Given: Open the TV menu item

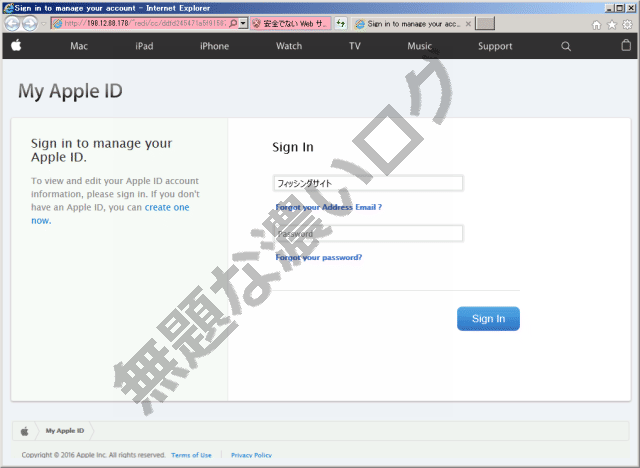Looking at the screenshot, I should [355, 46].
